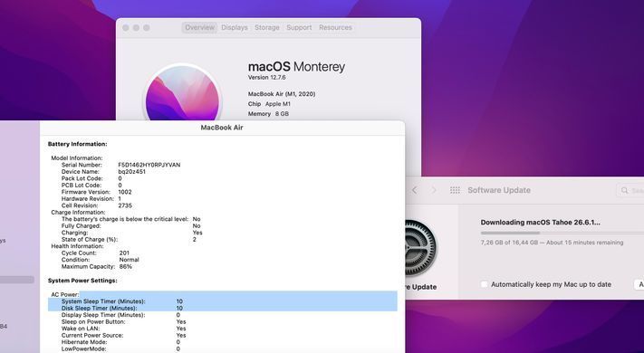Open the Resources tab
Screen dimensions: 644x353
[335, 27]
